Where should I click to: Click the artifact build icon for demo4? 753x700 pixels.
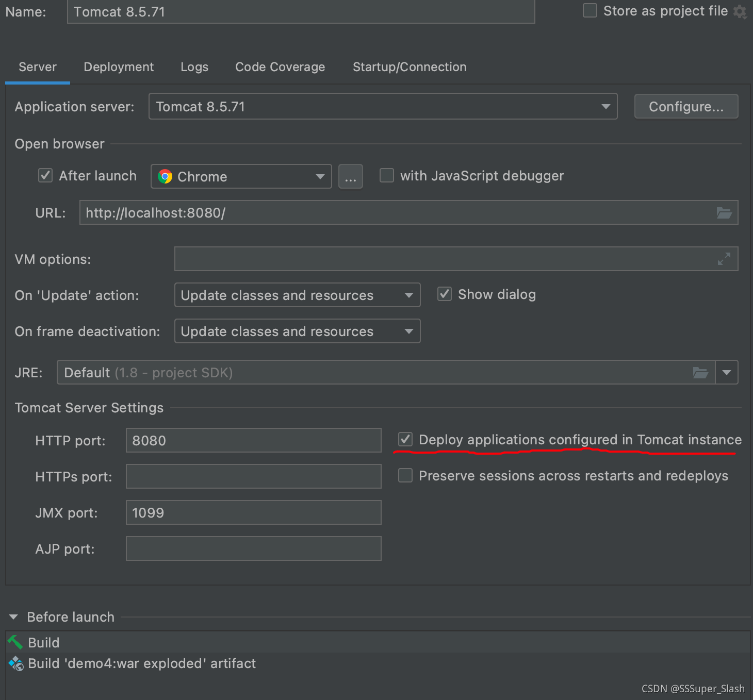(x=16, y=663)
